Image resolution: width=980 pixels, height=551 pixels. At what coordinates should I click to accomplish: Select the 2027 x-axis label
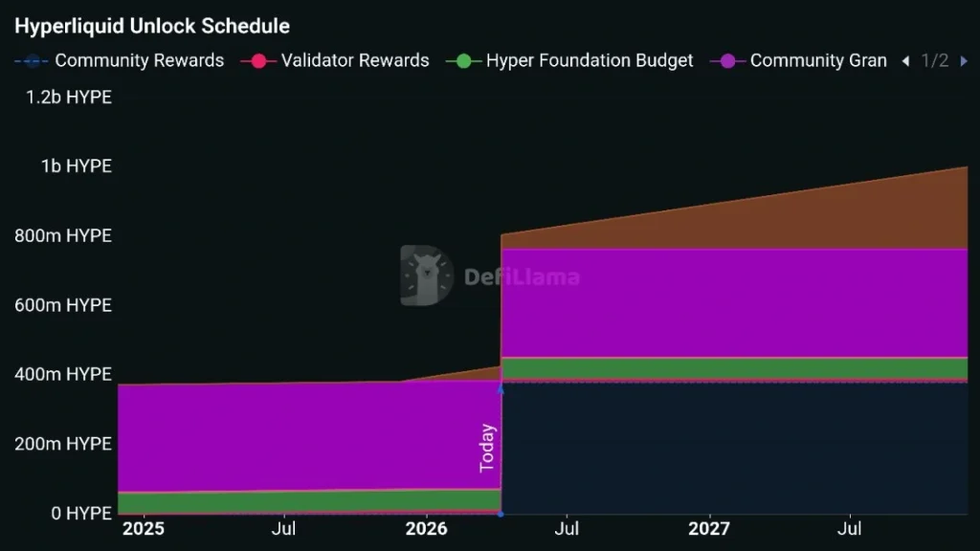pyautogui.click(x=709, y=528)
